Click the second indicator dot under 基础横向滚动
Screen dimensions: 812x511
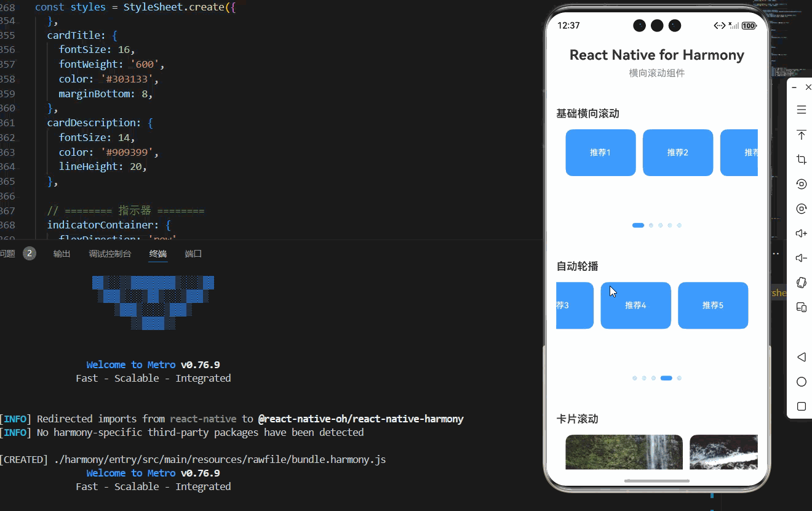(x=651, y=225)
